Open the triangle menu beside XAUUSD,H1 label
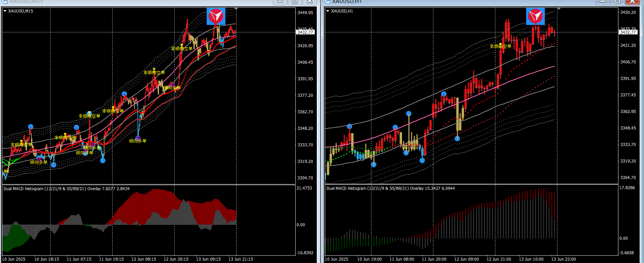 coord(328,11)
